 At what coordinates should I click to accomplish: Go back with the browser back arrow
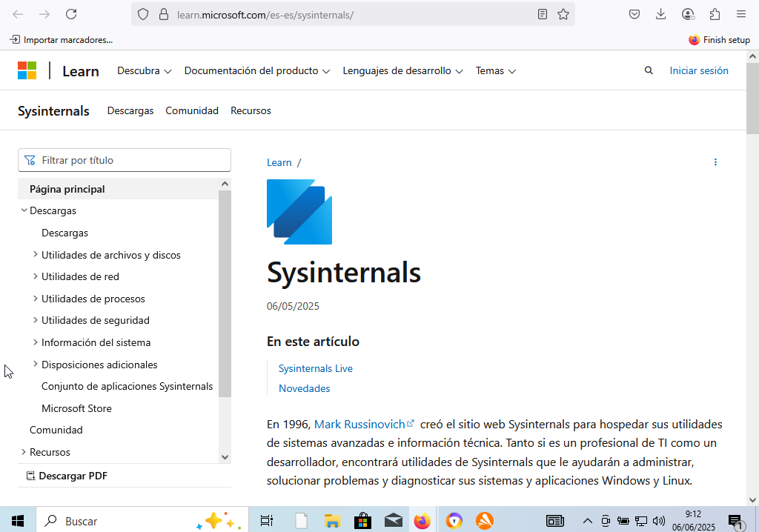point(18,15)
